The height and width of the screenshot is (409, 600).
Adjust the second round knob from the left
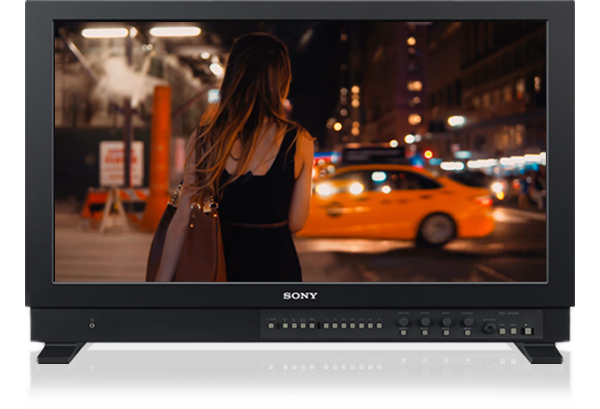[x=425, y=322]
